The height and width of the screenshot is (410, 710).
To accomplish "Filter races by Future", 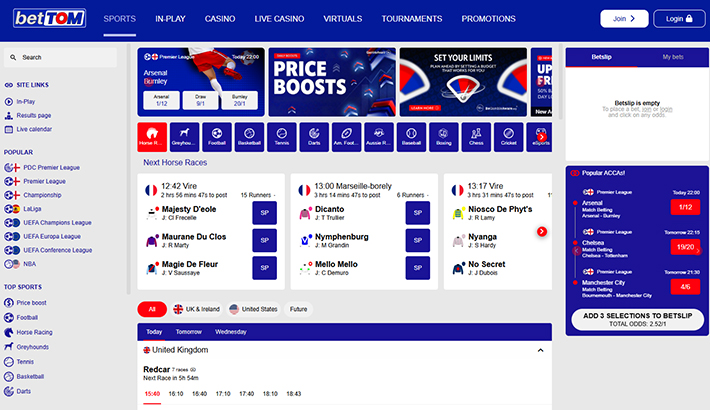I will pyautogui.click(x=298, y=309).
